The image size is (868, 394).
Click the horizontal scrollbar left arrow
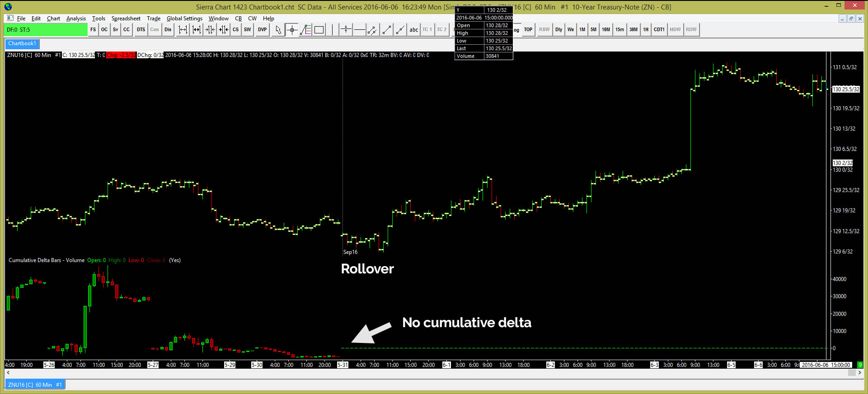click(x=8, y=373)
